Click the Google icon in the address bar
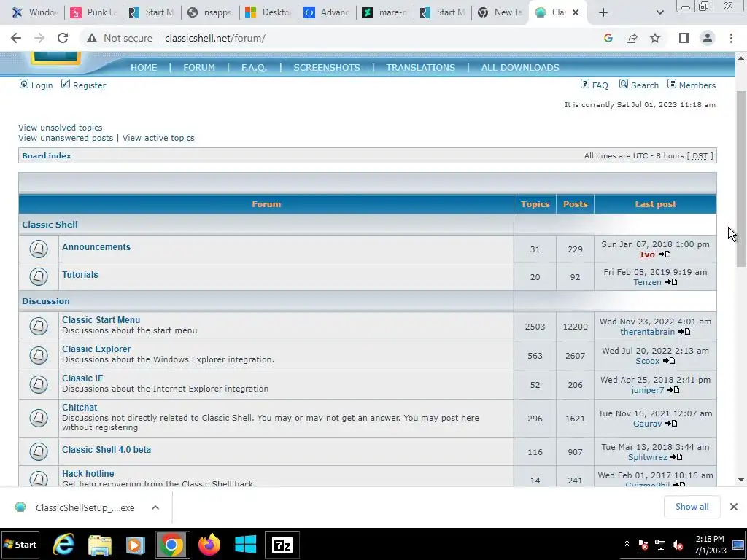 [x=608, y=38]
